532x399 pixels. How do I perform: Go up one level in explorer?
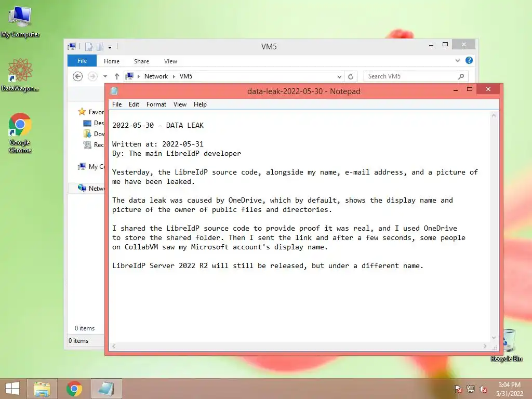pyautogui.click(x=117, y=76)
